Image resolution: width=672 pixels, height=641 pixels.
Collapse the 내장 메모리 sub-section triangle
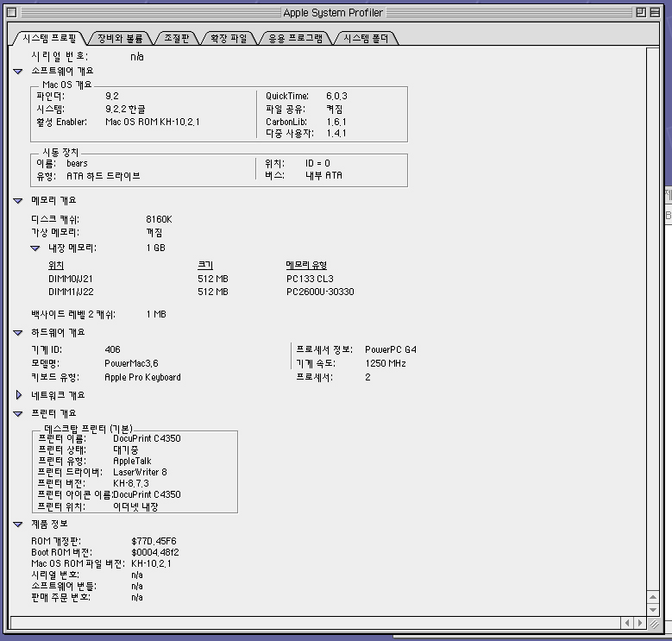(35, 248)
